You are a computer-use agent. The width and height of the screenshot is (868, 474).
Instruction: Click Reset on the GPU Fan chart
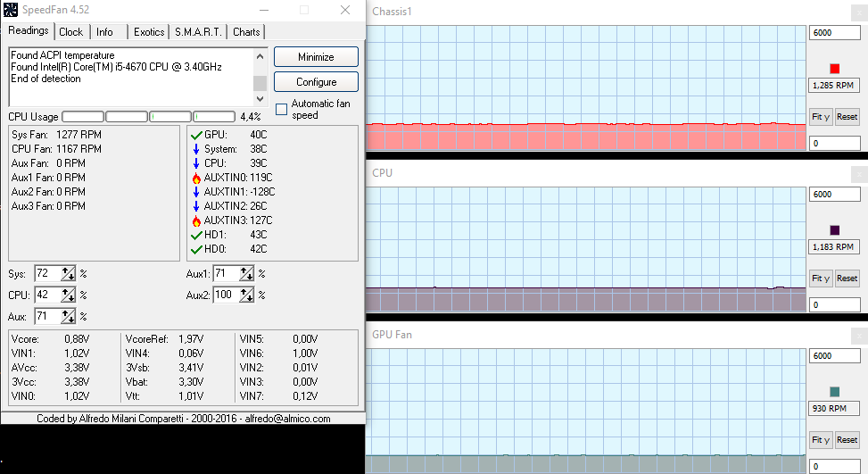847,440
